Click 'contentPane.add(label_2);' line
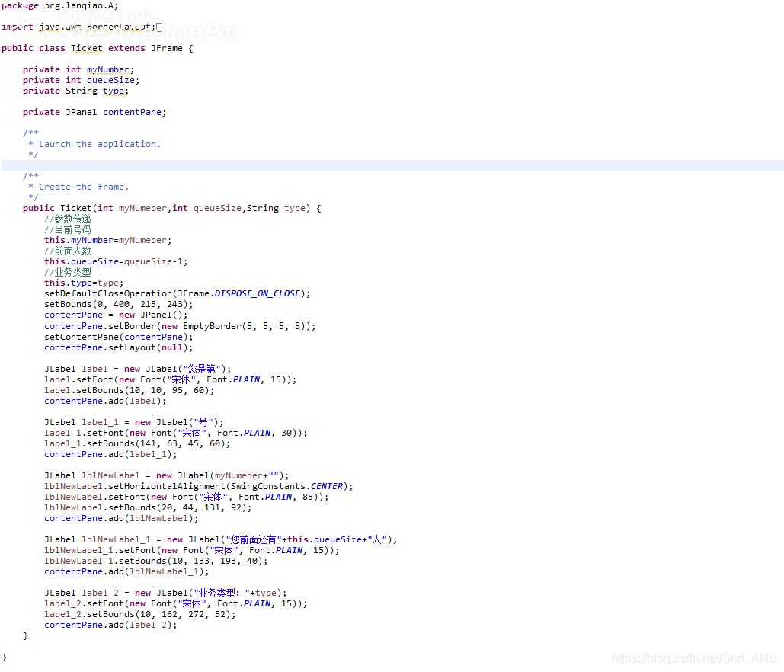The height and width of the screenshot is (672, 784). 110,625
